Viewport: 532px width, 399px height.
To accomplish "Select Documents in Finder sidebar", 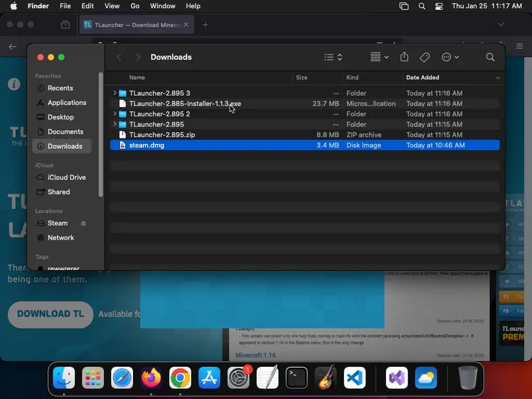I will pos(62,131).
